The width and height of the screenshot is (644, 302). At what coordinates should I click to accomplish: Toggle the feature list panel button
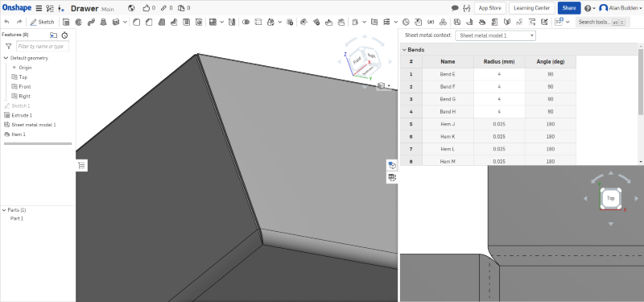coord(82,166)
